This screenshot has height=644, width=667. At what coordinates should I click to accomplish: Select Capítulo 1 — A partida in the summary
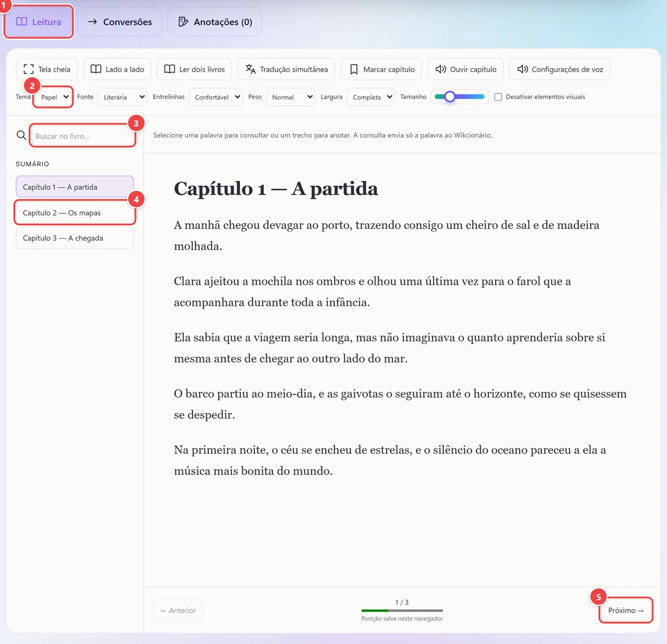click(x=75, y=187)
